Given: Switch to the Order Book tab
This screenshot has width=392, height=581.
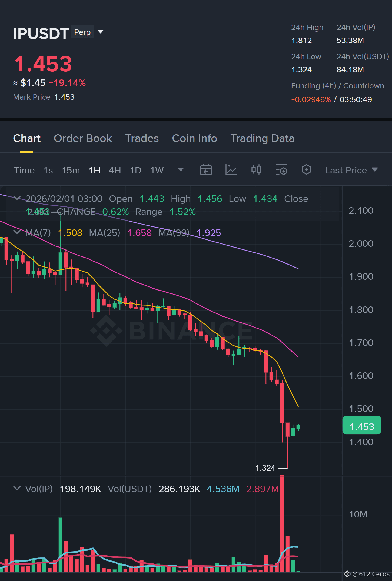Looking at the screenshot, I should (83, 138).
